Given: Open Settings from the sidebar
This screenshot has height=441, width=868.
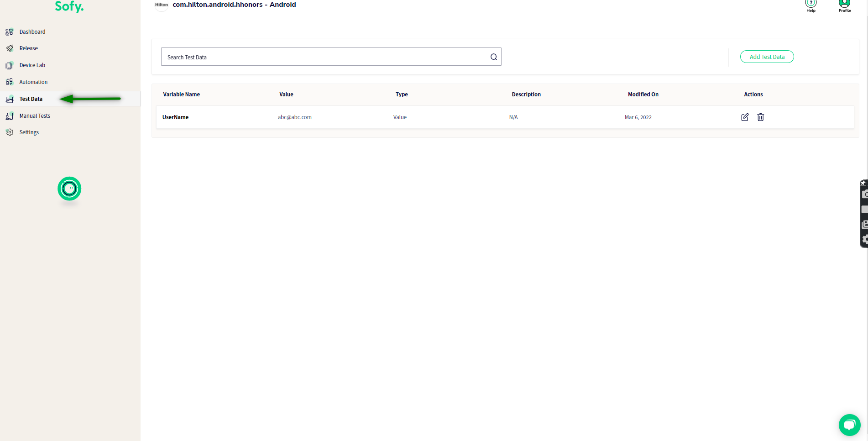Looking at the screenshot, I should point(29,132).
